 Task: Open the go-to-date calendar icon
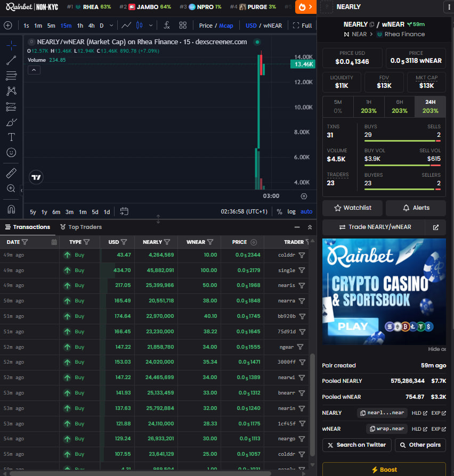(x=124, y=211)
